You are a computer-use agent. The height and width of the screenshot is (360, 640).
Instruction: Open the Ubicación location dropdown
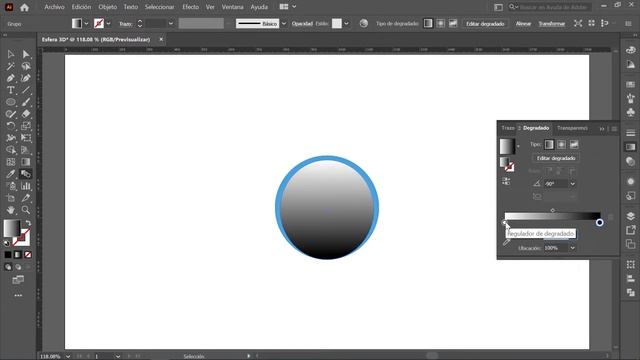[573, 248]
